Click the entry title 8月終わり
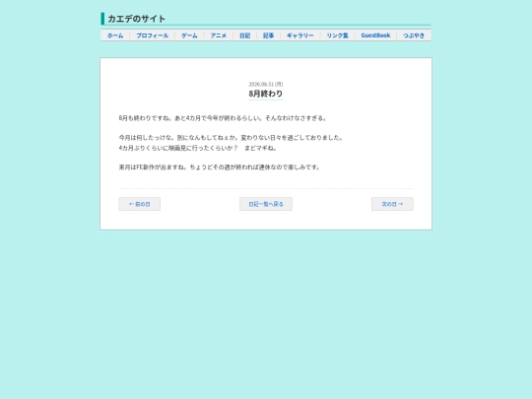 click(266, 94)
